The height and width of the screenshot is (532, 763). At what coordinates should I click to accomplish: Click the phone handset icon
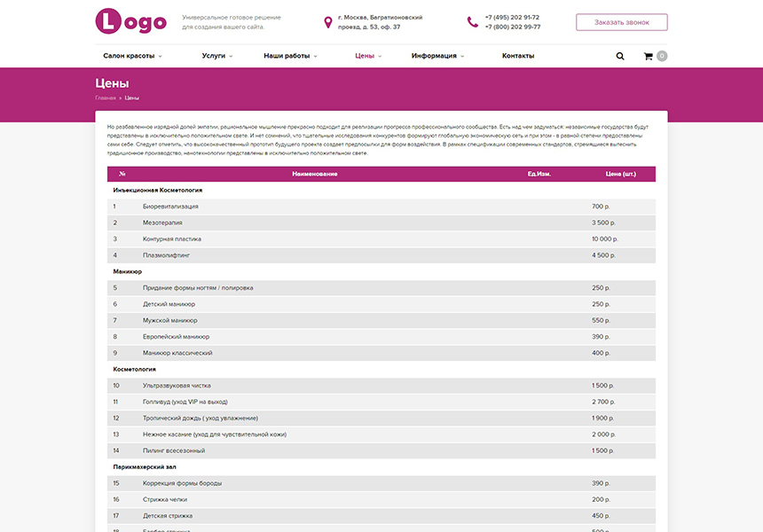pyautogui.click(x=472, y=22)
